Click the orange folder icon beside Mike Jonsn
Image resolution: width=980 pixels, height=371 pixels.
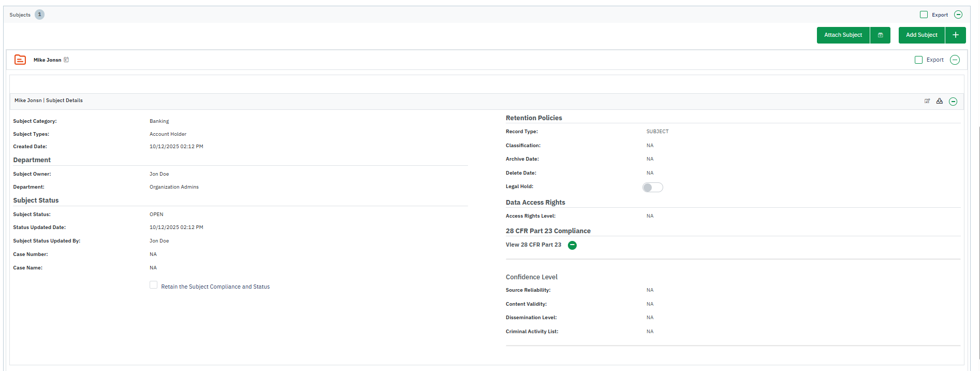[20, 60]
